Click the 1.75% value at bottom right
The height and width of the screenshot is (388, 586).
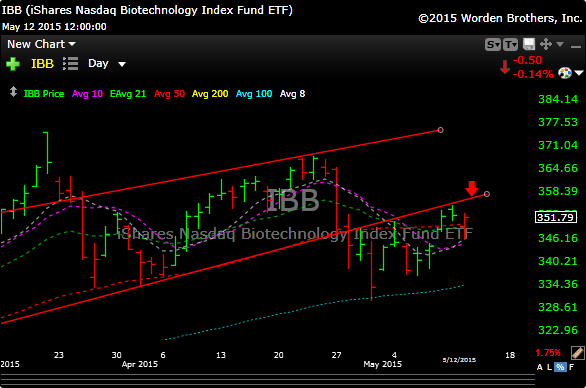(x=548, y=352)
